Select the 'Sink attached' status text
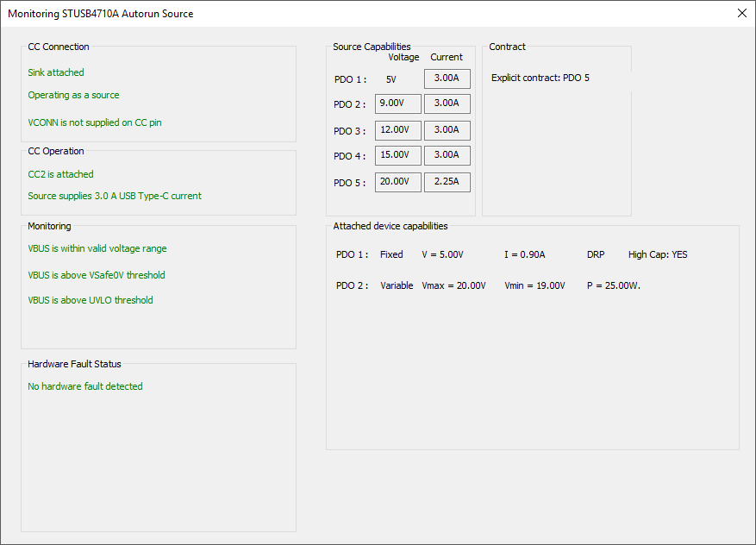The height and width of the screenshot is (545, 756). coord(56,72)
